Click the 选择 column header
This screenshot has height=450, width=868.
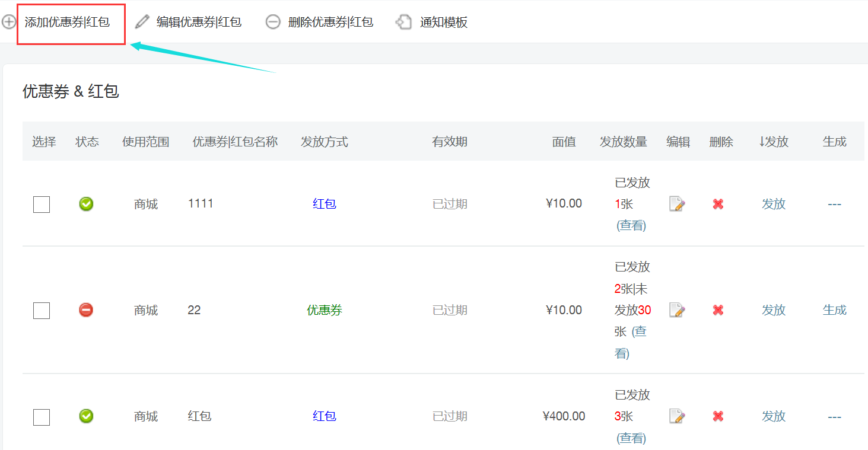tap(44, 142)
